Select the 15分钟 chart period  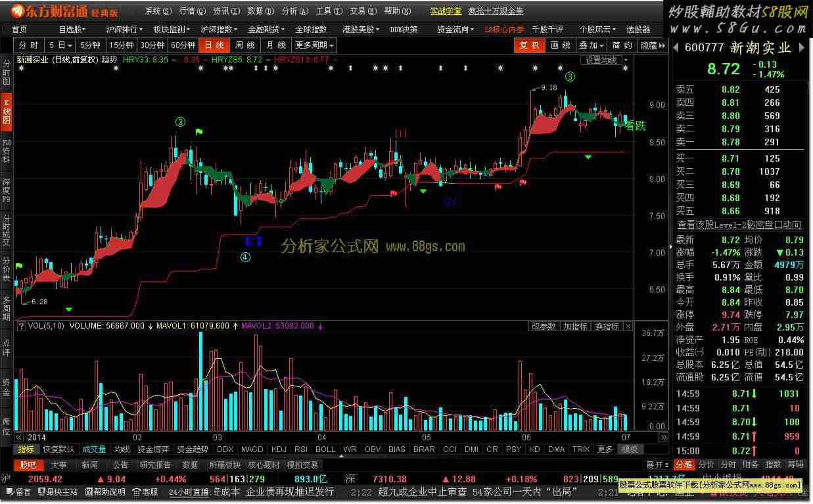pos(121,45)
